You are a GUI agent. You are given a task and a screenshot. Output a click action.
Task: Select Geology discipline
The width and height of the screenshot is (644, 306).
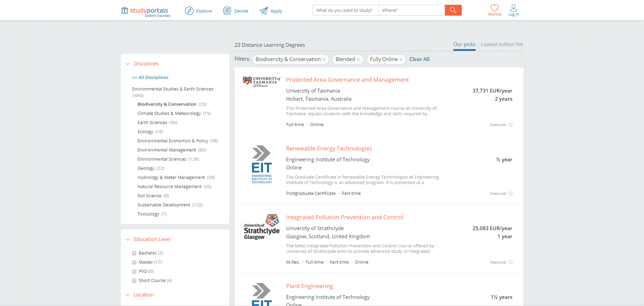coord(146,168)
